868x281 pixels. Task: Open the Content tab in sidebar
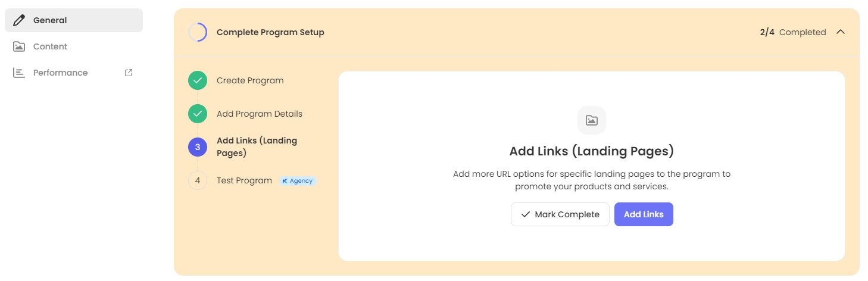tap(50, 46)
